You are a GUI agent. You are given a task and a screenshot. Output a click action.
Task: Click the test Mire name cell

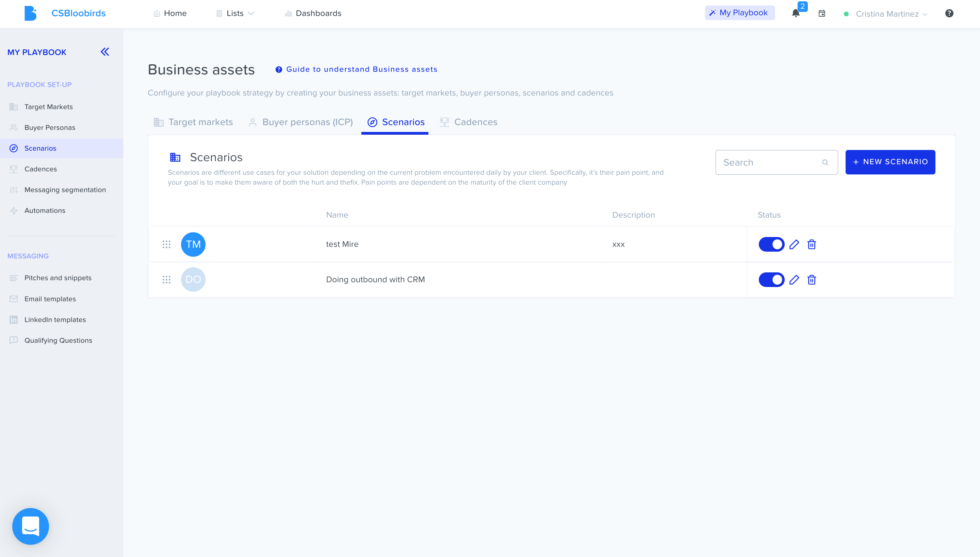coord(342,244)
